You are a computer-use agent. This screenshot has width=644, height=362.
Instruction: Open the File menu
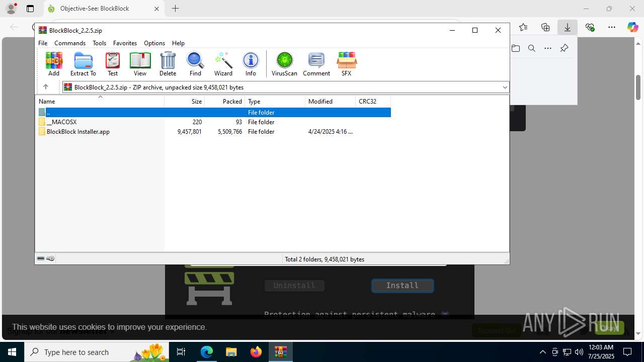pyautogui.click(x=43, y=43)
